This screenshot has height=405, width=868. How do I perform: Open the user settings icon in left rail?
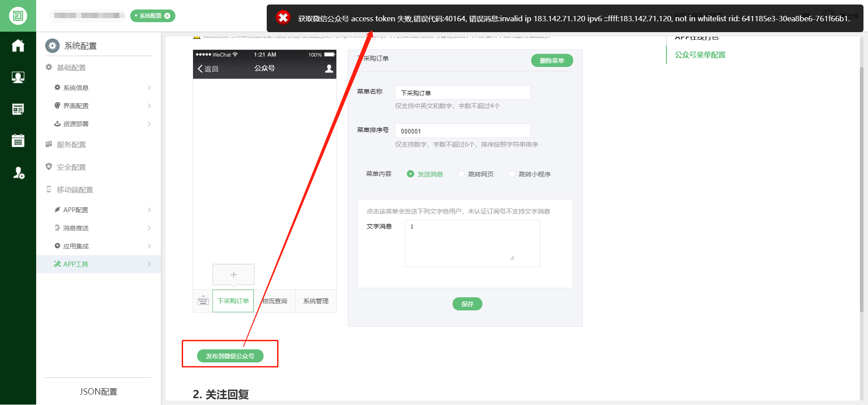tap(19, 173)
